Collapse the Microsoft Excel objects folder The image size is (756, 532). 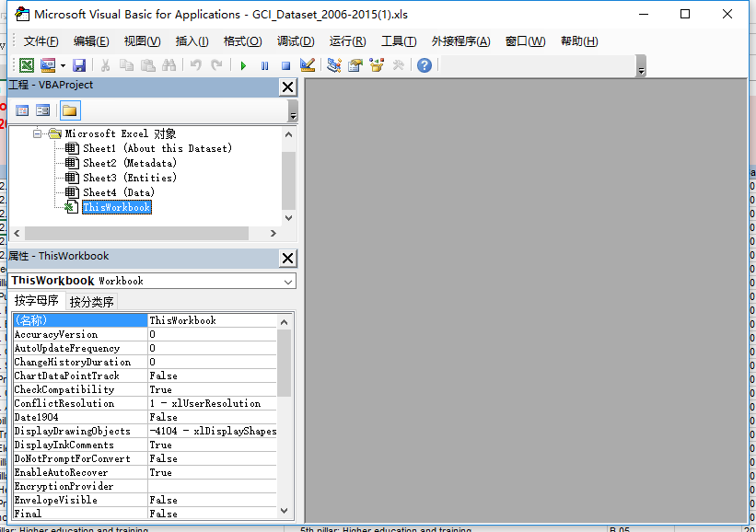37,133
